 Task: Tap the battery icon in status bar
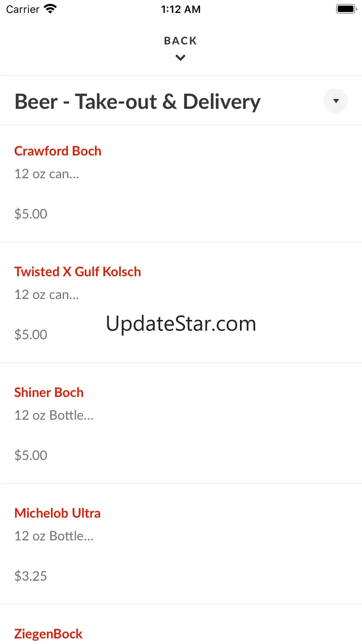click(346, 9)
